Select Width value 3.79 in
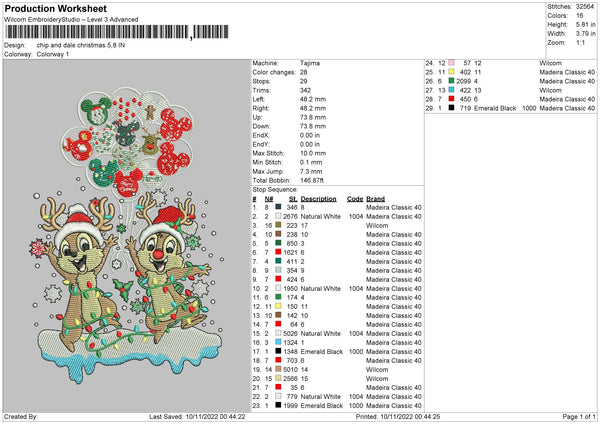 pyautogui.click(x=585, y=34)
